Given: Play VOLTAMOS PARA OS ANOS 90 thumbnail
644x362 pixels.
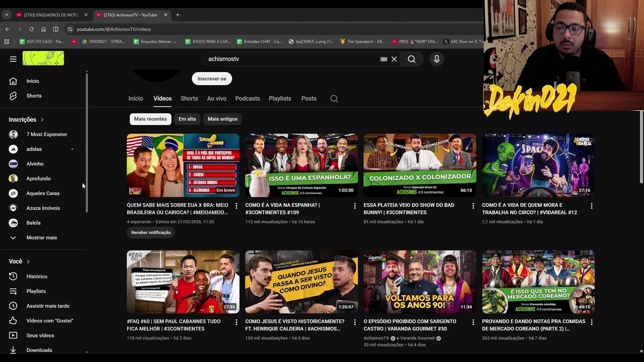Looking at the screenshot, I should [420, 282].
